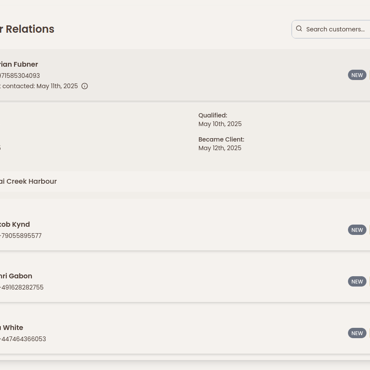Focus the Search customers field
This screenshot has height=370, width=370.
(x=331, y=29)
